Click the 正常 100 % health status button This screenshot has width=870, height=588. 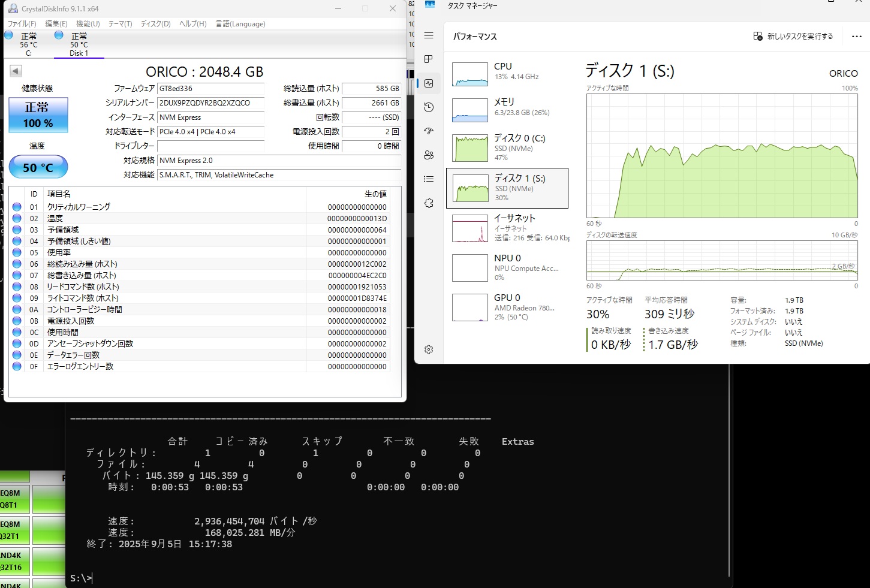(38, 115)
